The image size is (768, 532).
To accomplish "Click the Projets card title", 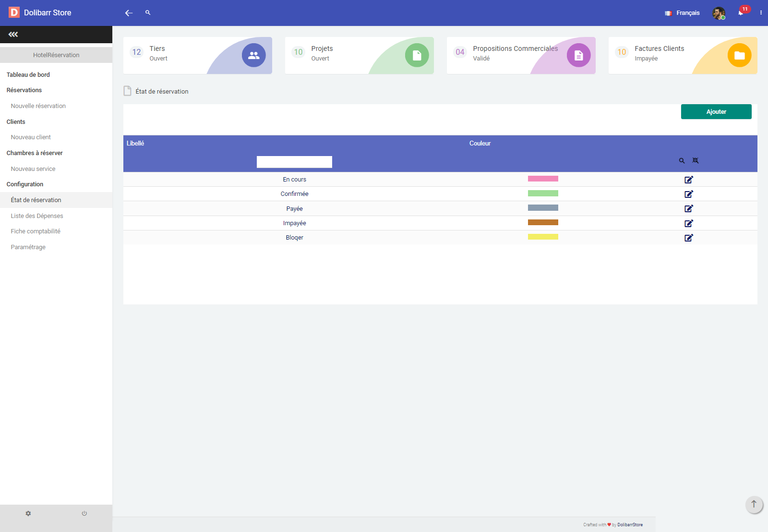I will [x=322, y=48].
